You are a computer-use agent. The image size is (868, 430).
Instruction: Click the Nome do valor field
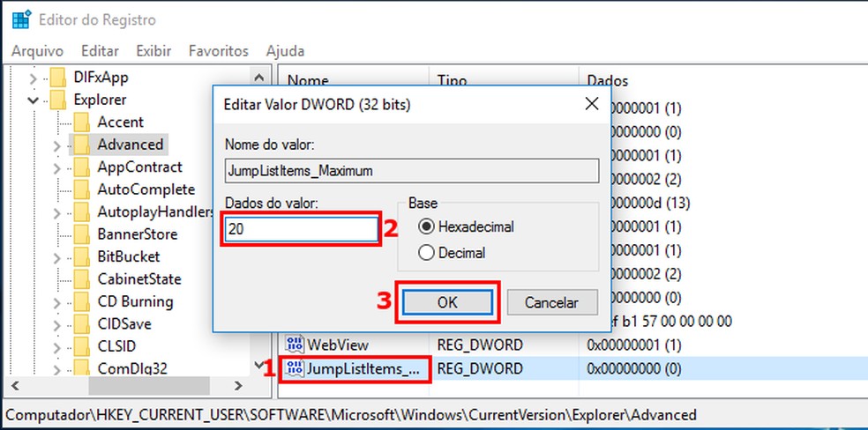point(412,171)
